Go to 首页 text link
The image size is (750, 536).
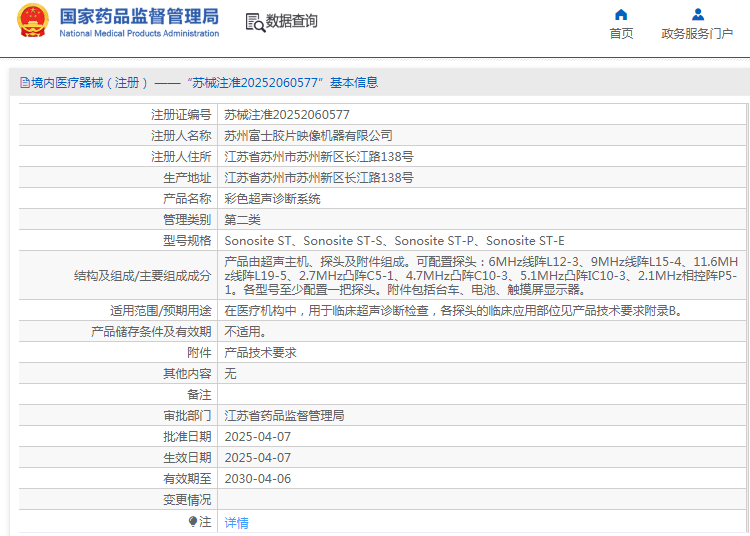621,33
